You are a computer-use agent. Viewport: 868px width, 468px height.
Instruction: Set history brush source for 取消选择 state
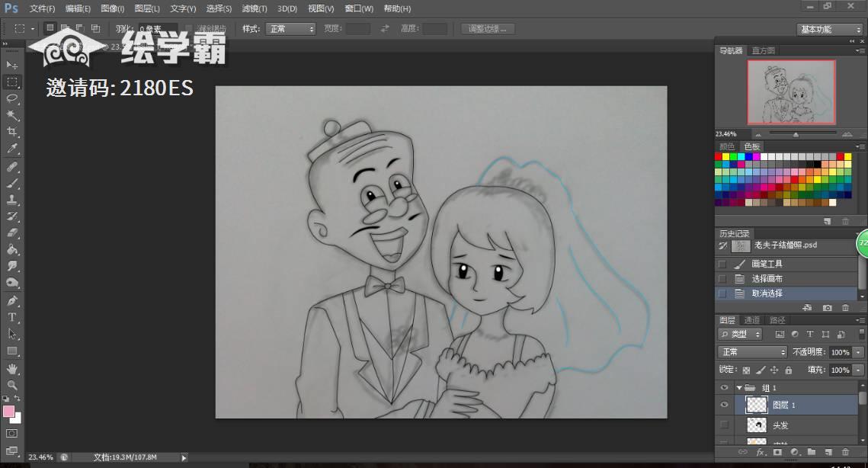tap(722, 293)
